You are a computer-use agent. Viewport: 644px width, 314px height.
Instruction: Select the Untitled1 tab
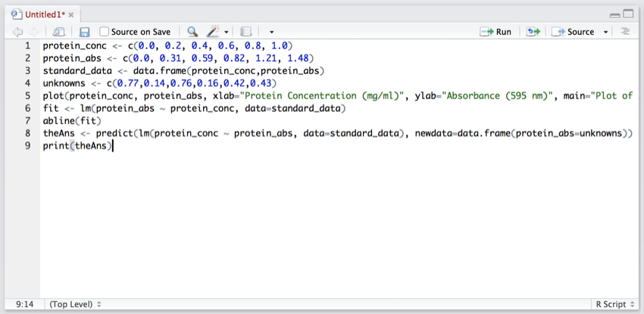(44, 14)
